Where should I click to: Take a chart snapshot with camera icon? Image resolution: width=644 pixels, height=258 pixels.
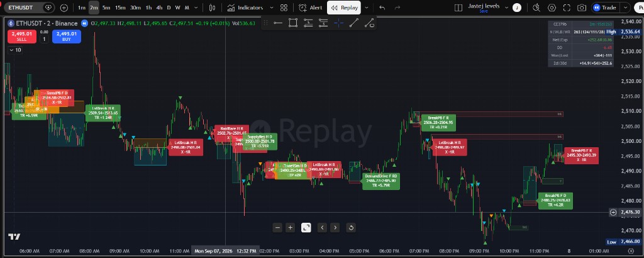(x=582, y=8)
